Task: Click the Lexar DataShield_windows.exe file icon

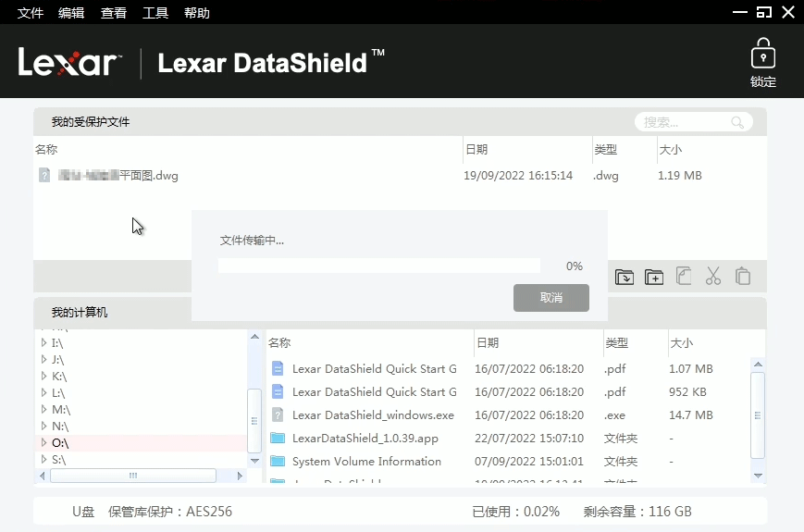Action: click(278, 414)
